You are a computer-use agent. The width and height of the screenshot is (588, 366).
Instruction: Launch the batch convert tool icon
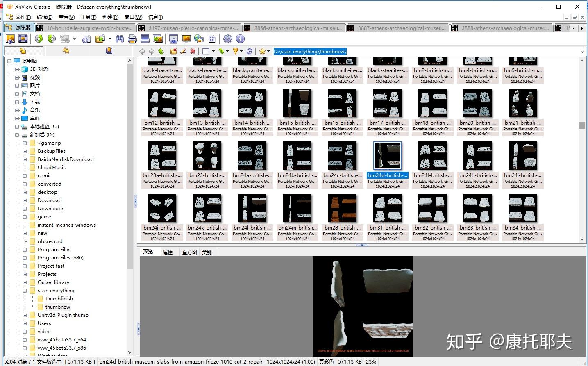[157, 39]
